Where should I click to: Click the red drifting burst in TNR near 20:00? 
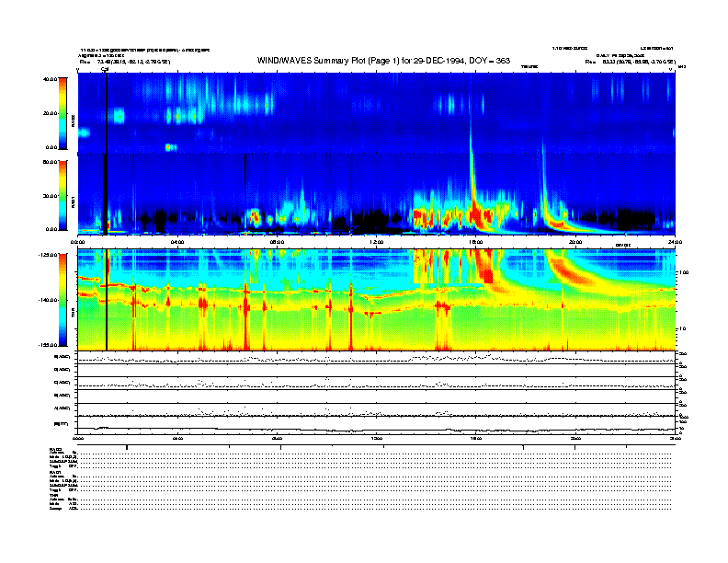pos(569,270)
